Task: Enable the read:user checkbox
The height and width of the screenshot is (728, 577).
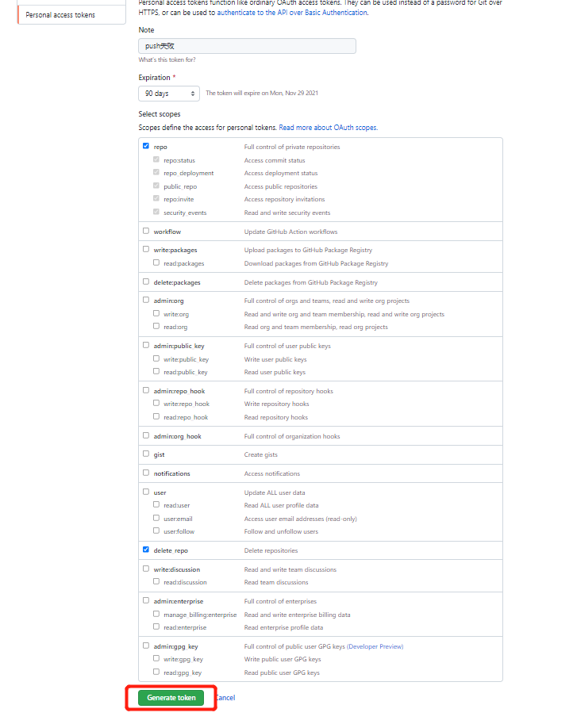Action: coord(156,505)
